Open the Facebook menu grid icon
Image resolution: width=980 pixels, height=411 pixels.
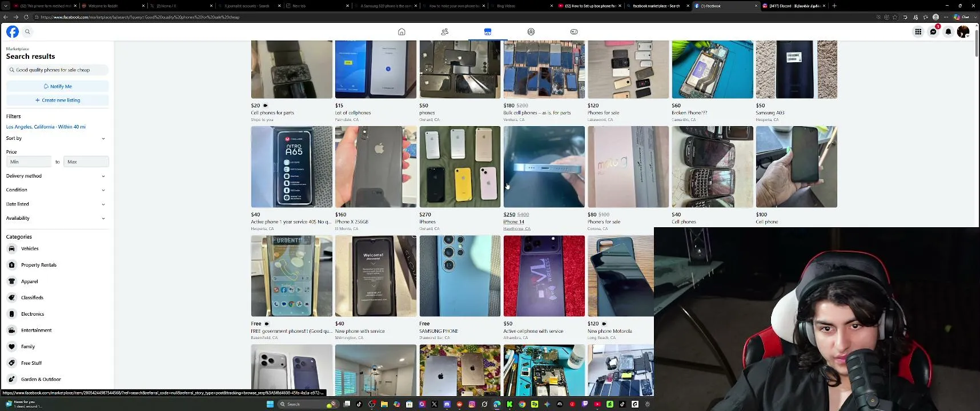[918, 32]
